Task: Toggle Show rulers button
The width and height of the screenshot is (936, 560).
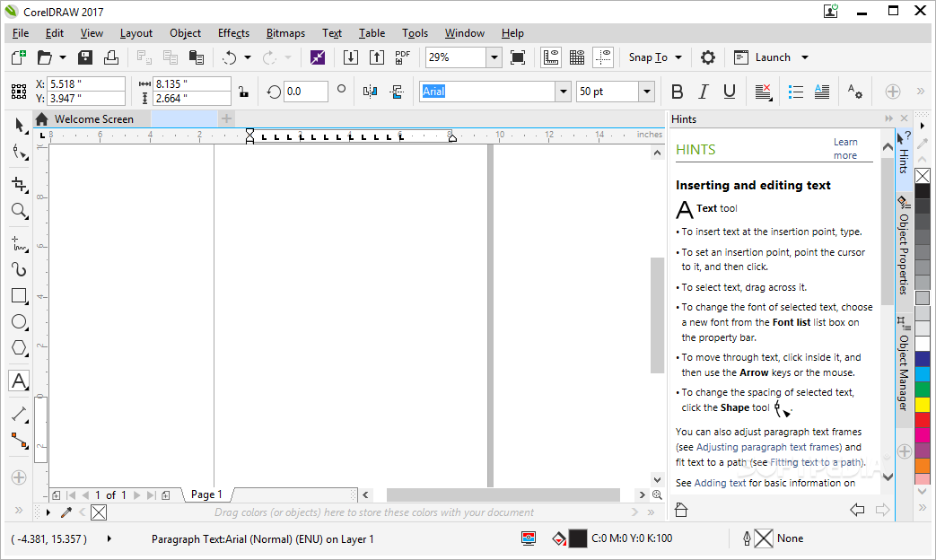Action: point(550,57)
